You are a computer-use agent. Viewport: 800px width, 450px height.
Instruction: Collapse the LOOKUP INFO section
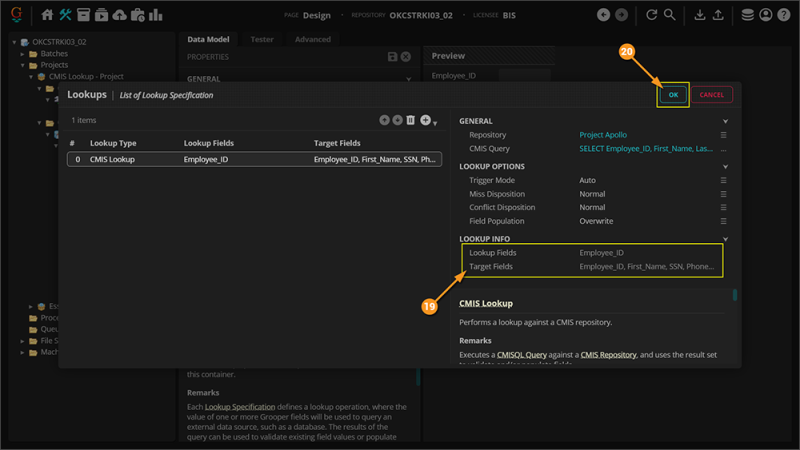click(x=725, y=239)
